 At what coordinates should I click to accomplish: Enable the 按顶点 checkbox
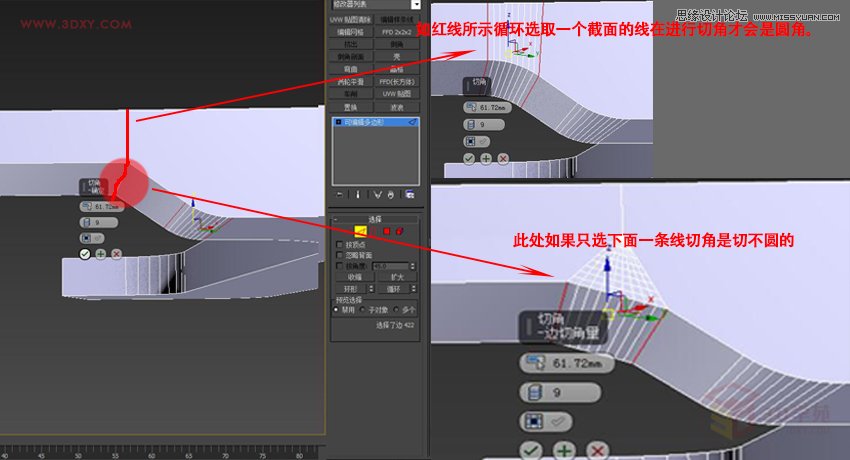pos(340,245)
